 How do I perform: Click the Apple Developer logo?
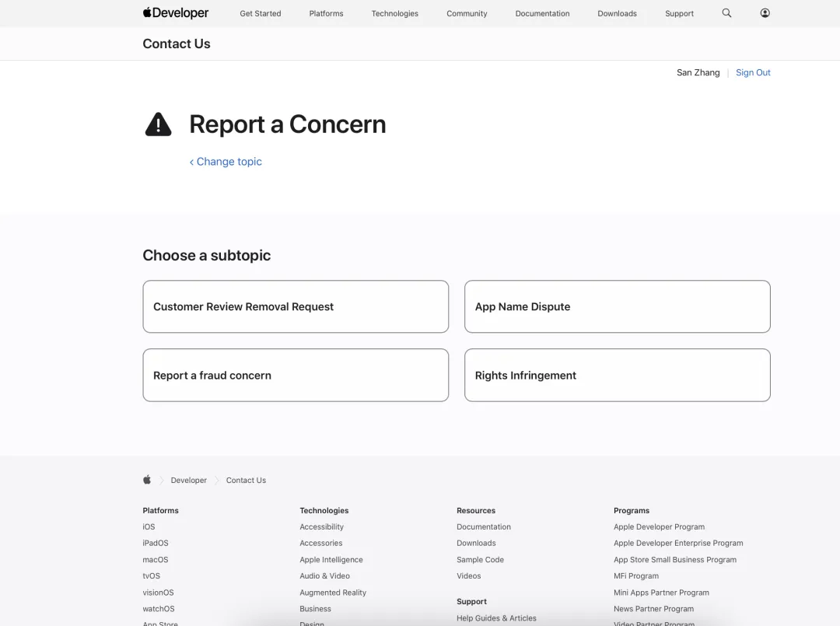[175, 13]
